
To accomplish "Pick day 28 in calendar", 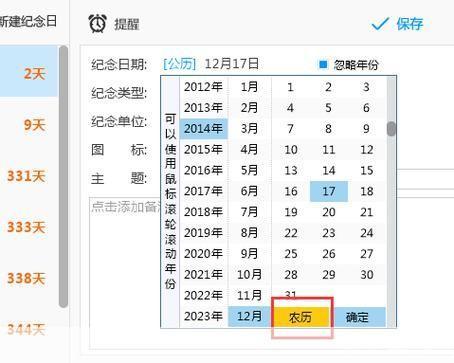I will point(291,275).
